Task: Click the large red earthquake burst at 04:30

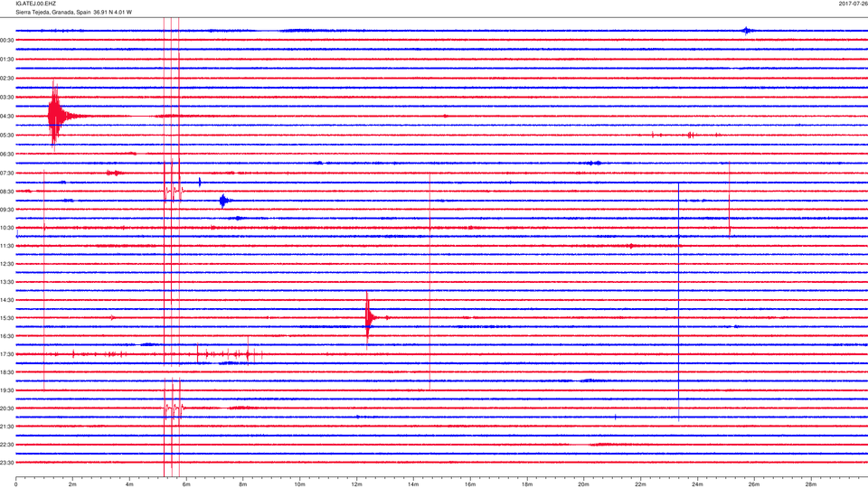Action: [x=56, y=115]
